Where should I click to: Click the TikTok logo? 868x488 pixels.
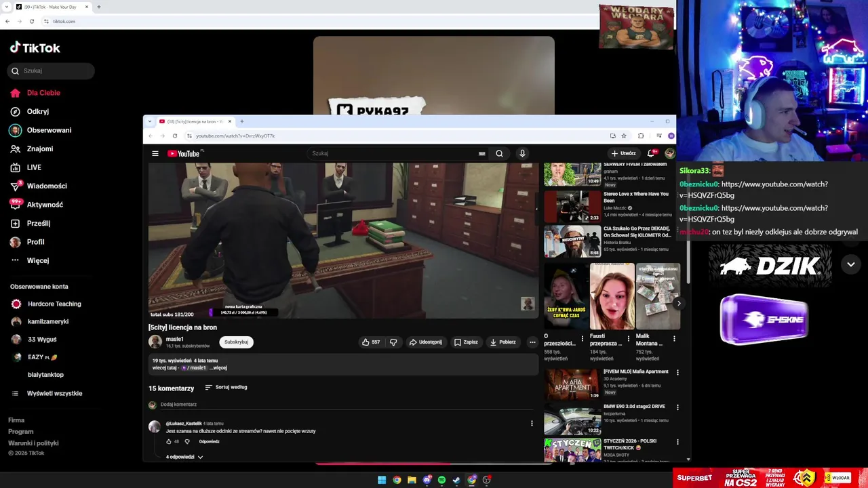click(x=35, y=47)
